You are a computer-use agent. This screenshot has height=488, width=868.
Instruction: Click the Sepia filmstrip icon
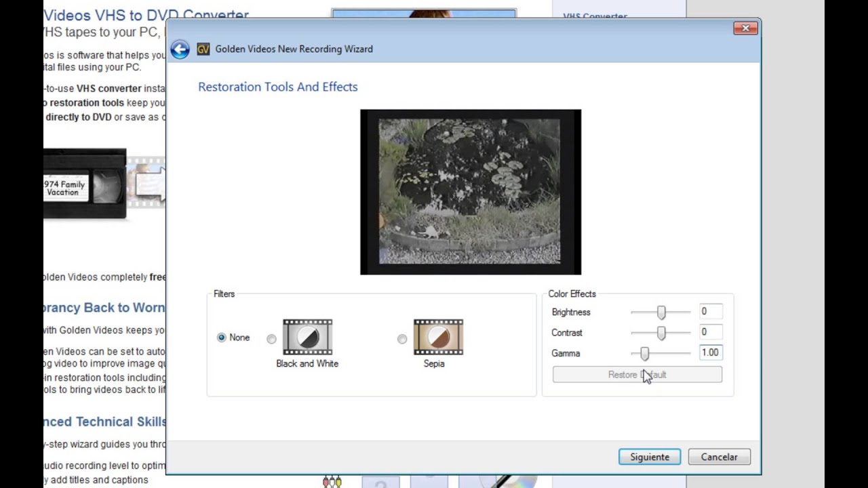pyautogui.click(x=438, y=337)
